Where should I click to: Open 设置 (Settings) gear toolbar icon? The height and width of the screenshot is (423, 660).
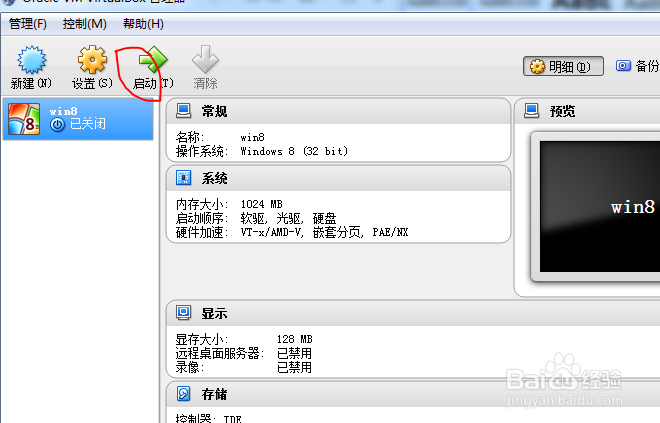click(x=92, y=60)
